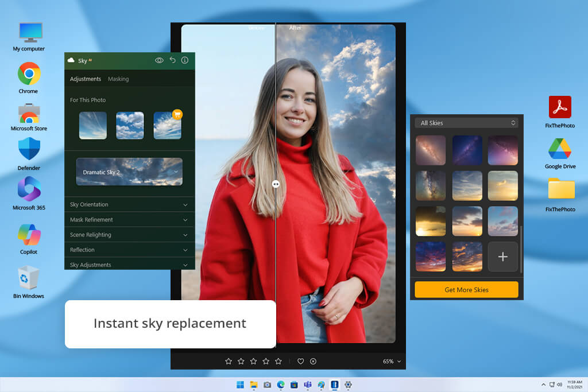Rate photo with the third star

(253, 361)
